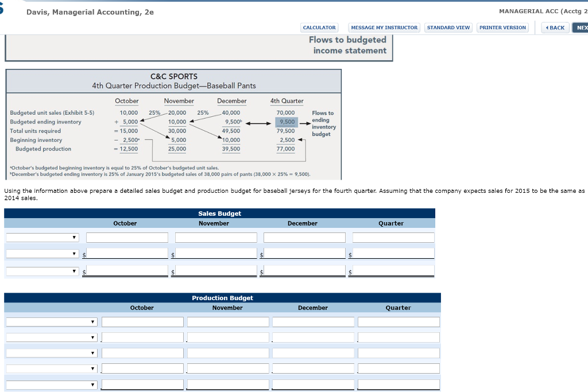Click the December dollar input in the Sales Budget
The height and width of the screenshot is (392, 588).
click(304, 253)
